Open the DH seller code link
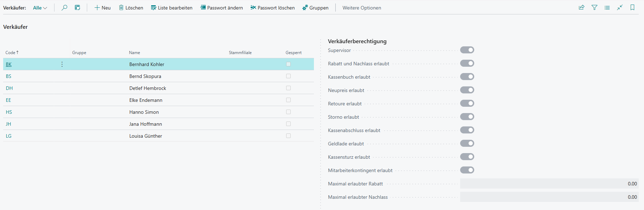 tap(9, 88)
